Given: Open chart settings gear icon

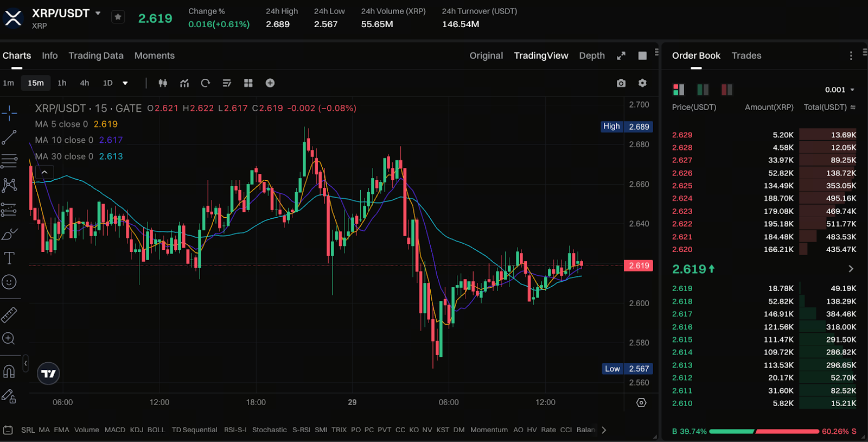Looking at the screenshot, I should (642, 83).
